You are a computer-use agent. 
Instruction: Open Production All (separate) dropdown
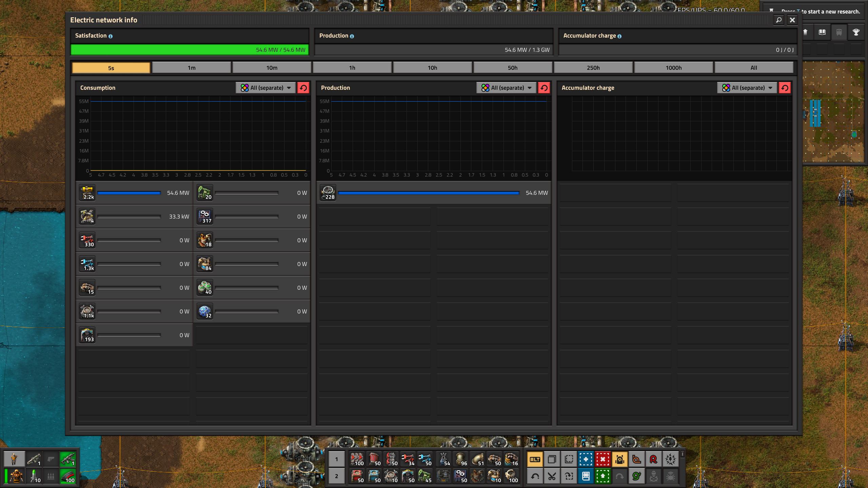(x=507, y=88)
